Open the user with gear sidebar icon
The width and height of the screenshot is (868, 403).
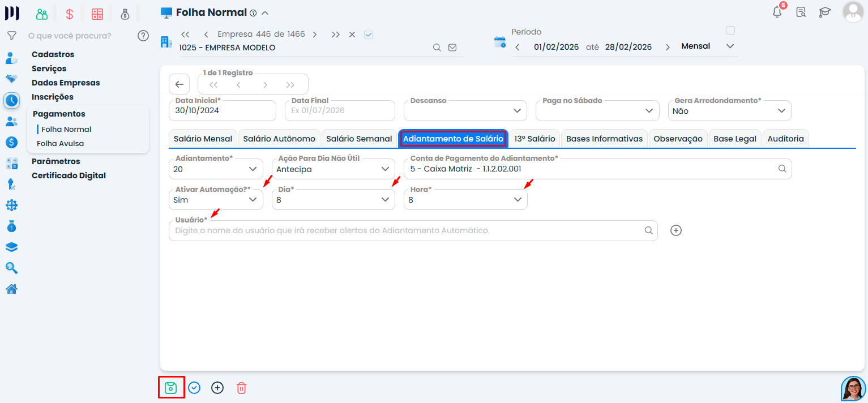tap(11, 58)
